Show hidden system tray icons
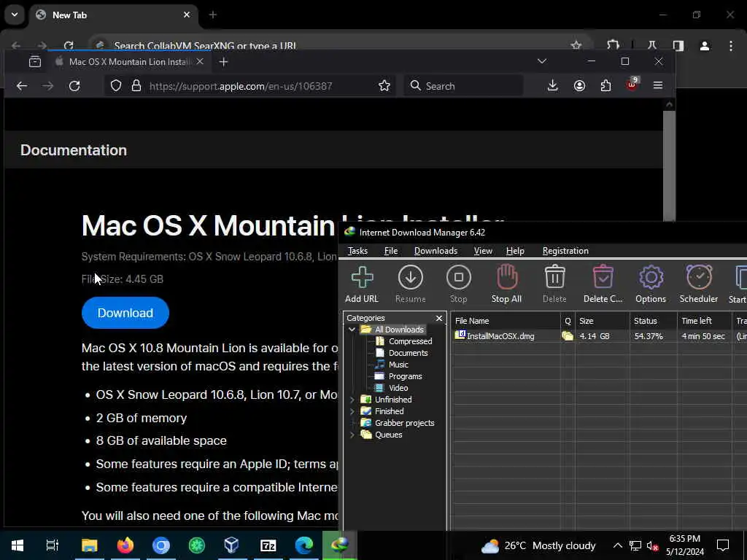 point(617,545)
